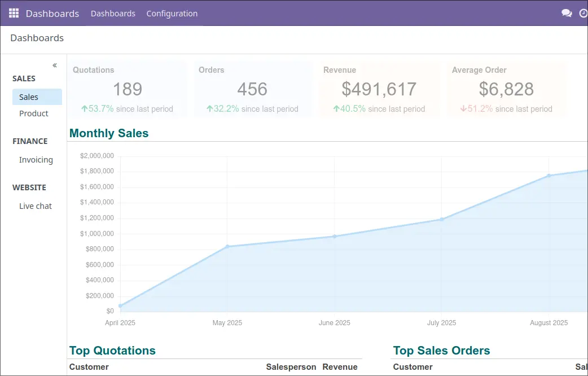Open the Invoicing dashboard under Finance
This screenshot has width=588, height=376.
(x=36, y=160)
